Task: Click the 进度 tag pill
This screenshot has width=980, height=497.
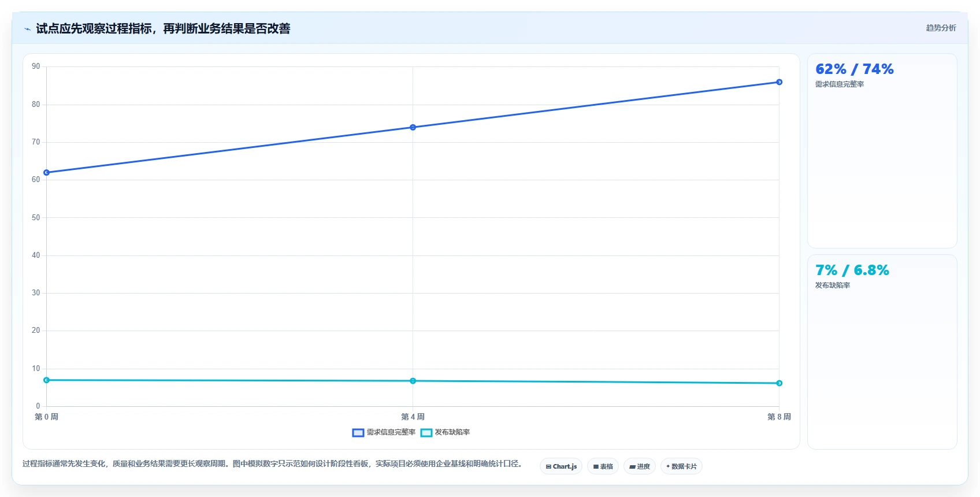Action: point(640,466)
